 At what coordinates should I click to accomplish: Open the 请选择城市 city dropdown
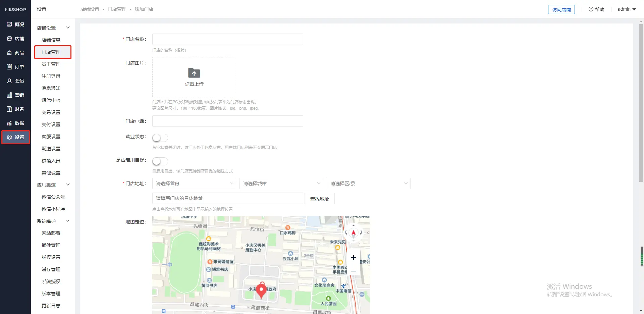(281, 184)
